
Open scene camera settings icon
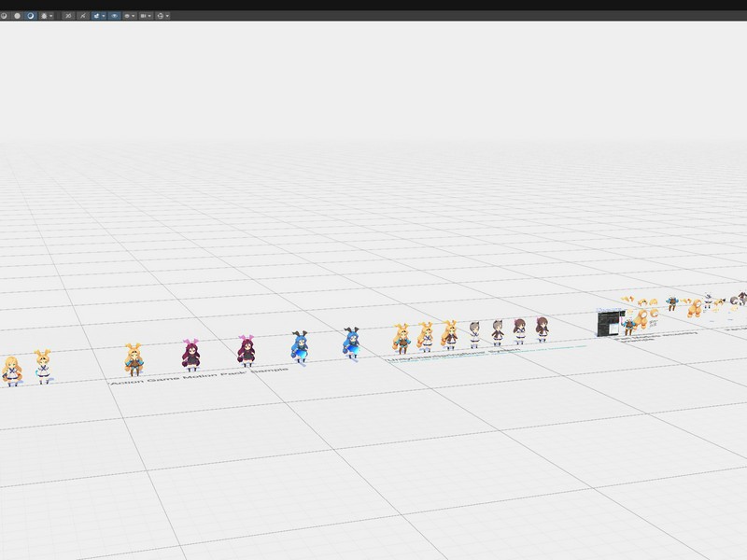143,16
